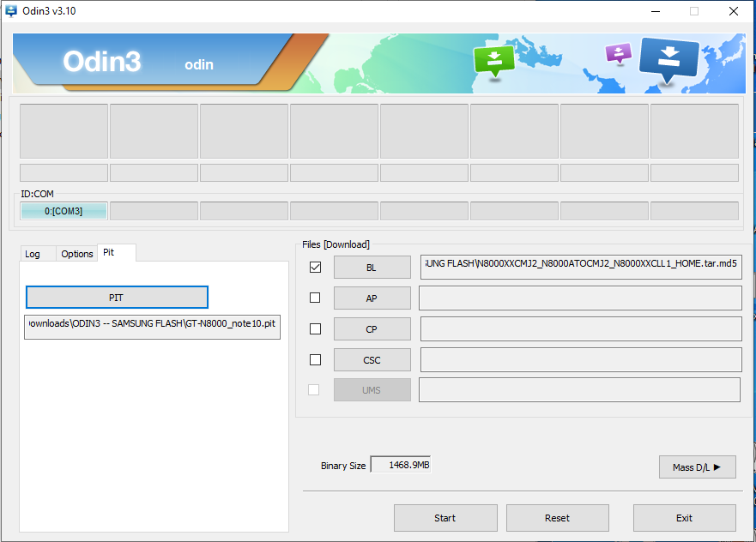
Task: Click the purple download icon in banner
Action: (x=619, y=53)
